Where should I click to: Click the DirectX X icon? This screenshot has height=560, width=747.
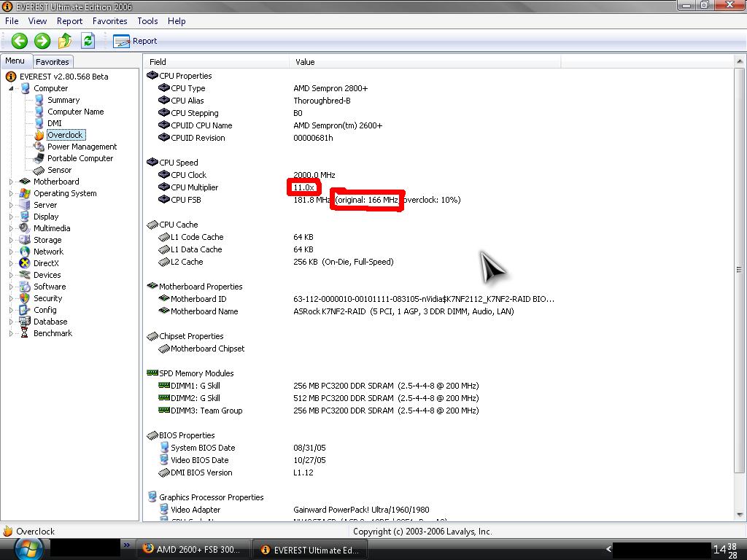point(25,263)
